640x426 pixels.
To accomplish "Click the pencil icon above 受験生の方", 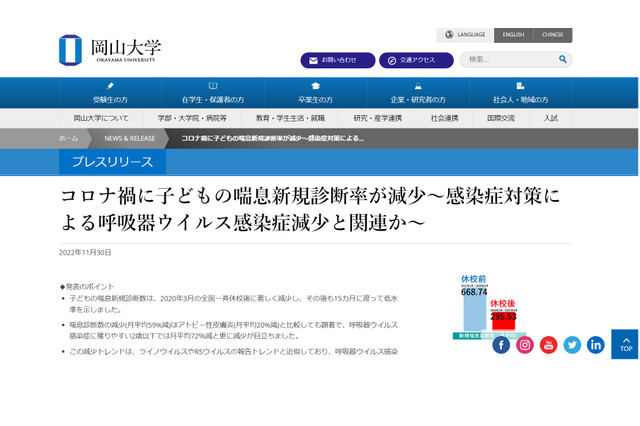I will 110,86.
